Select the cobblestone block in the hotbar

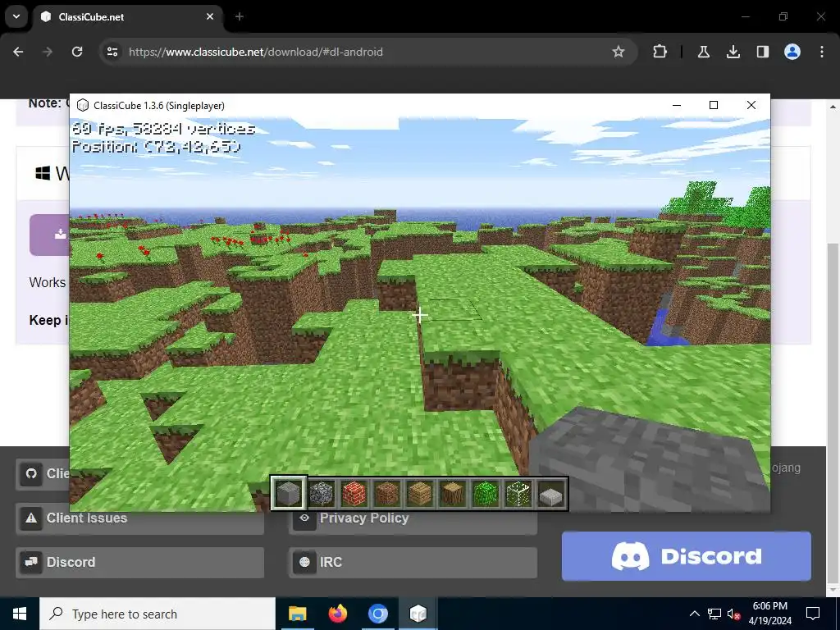pos(322,493)
